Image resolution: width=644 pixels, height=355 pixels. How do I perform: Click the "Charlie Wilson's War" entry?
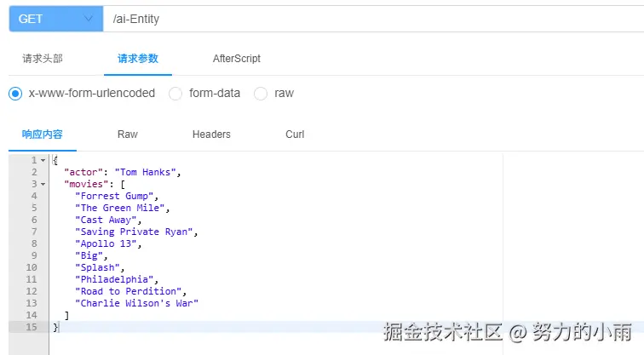[137, 303]
